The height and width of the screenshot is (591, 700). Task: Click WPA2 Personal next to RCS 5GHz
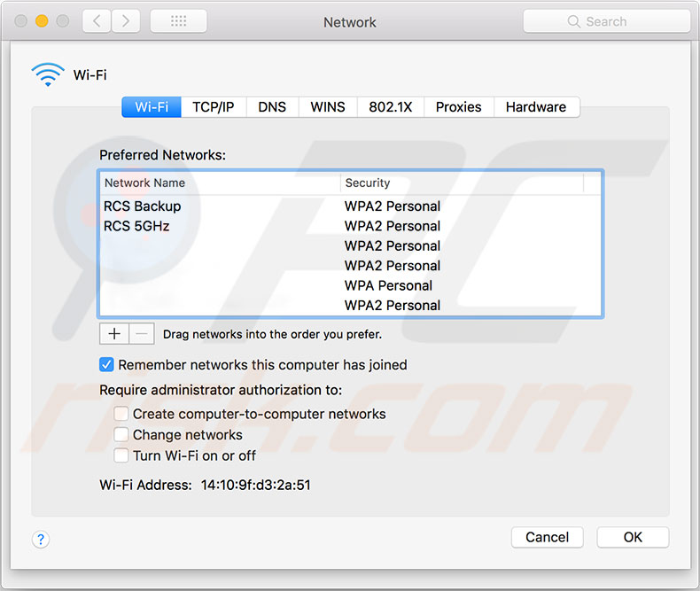click(393, 226)
